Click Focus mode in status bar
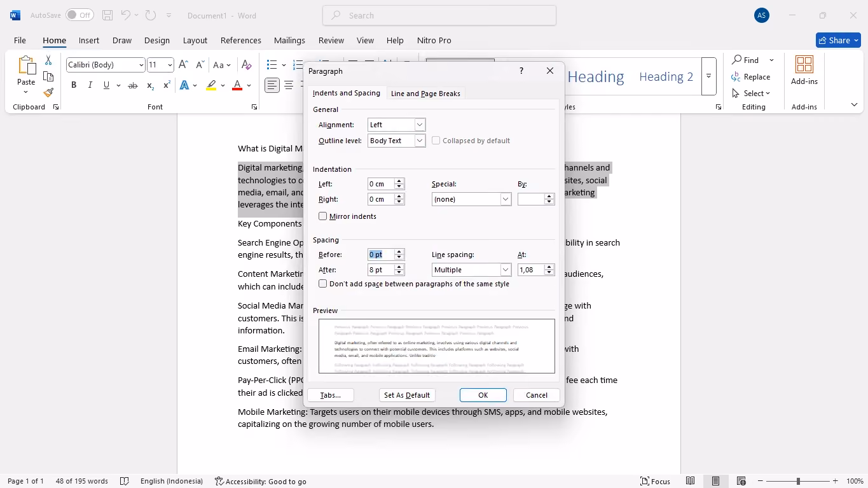 click(656, 481)
